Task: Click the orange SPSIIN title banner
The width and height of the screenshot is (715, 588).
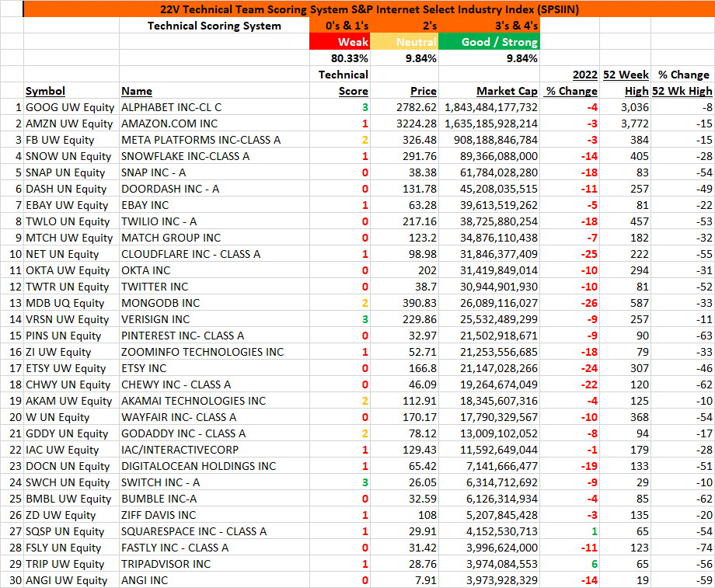Action: pos(369,9)
